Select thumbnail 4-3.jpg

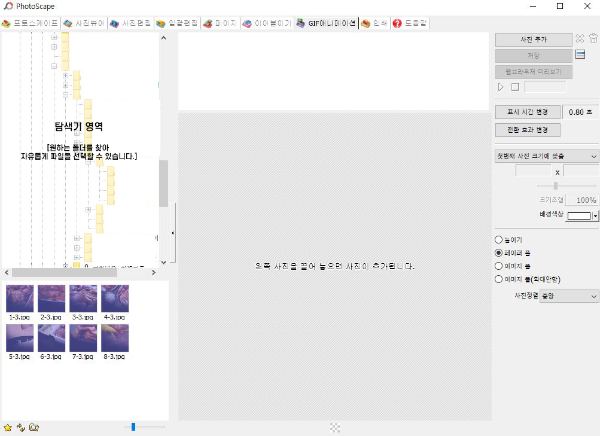coord(115,299)
